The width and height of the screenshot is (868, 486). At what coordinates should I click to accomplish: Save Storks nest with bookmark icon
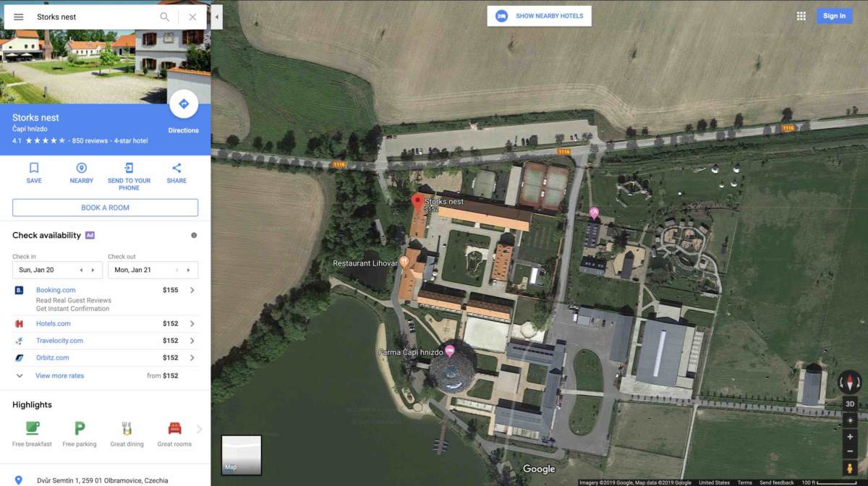(x=34, y=168)
